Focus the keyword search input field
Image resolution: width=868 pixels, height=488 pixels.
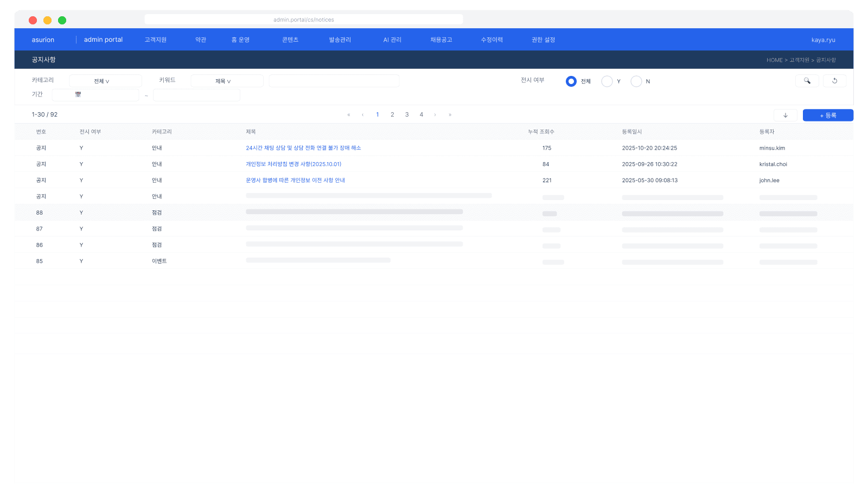click(334, 81)
